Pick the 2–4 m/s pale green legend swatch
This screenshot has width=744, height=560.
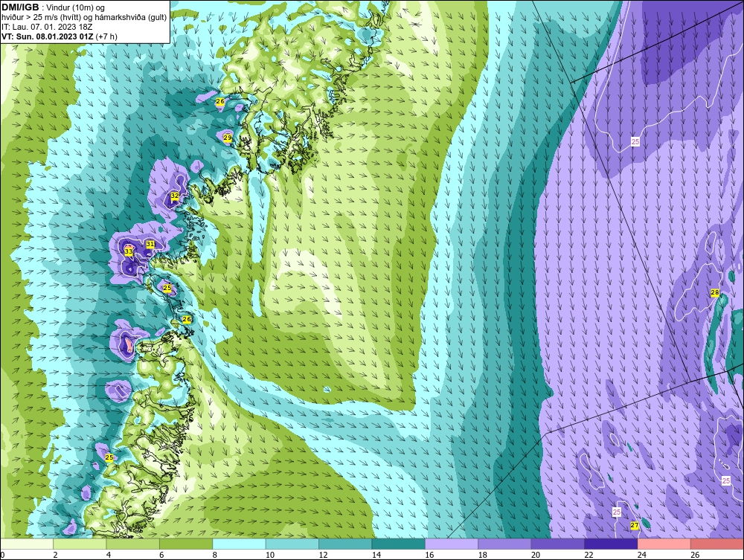(x=80, y=544)
